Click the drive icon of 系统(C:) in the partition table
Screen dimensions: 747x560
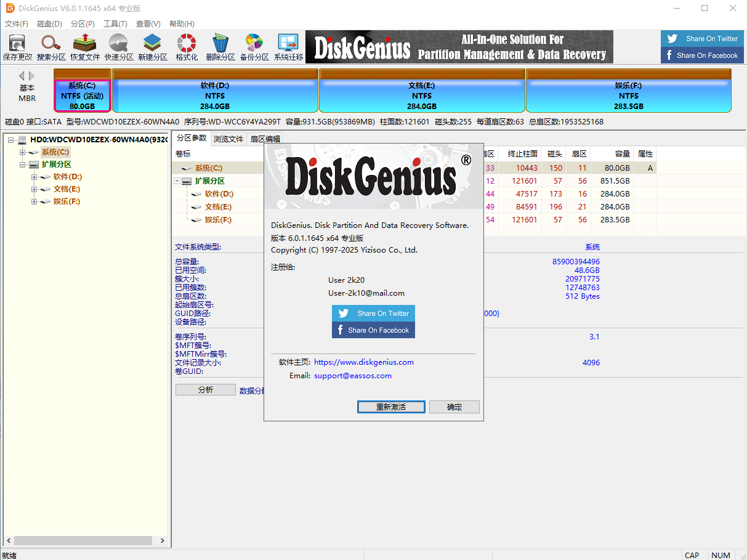tap(187, 168)
